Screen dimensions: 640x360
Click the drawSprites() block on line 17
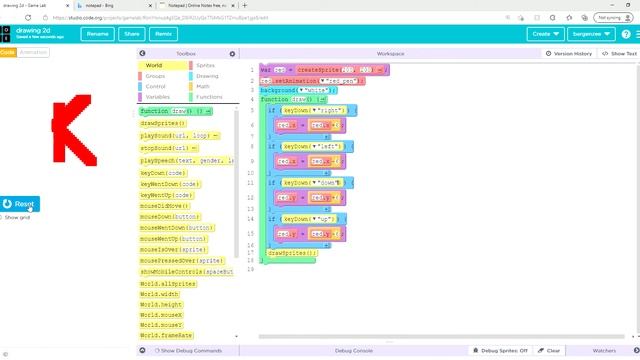[291, 253]
